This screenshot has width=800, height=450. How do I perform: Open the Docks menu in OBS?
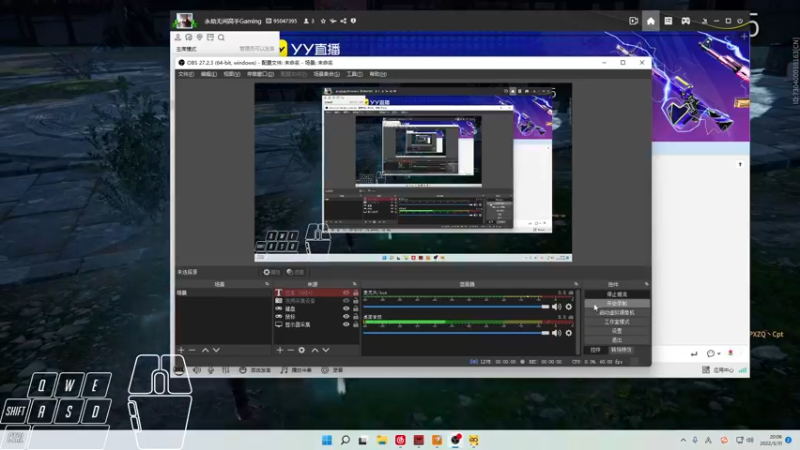[x=260, y=74]
